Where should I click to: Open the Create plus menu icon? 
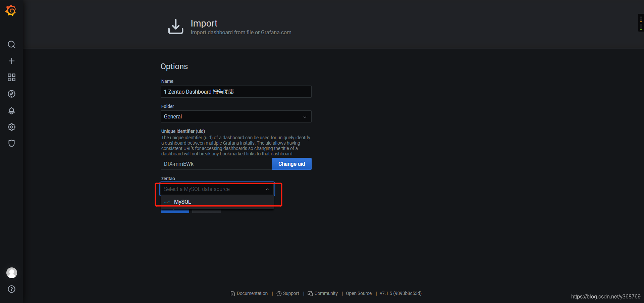point(11,61)
